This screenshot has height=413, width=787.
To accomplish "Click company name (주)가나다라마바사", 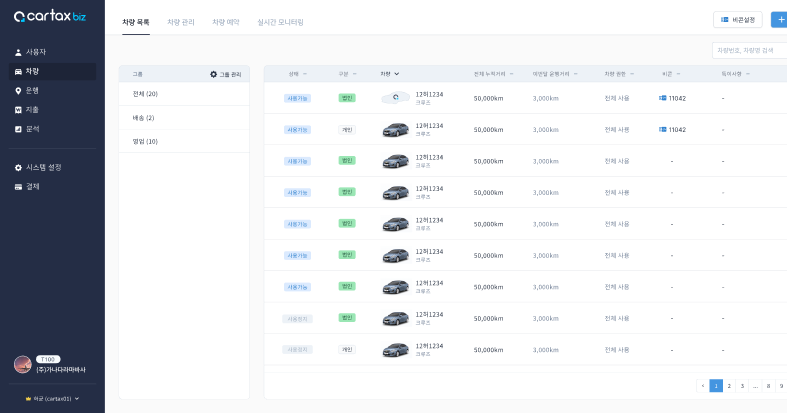I will pos(61,370).
